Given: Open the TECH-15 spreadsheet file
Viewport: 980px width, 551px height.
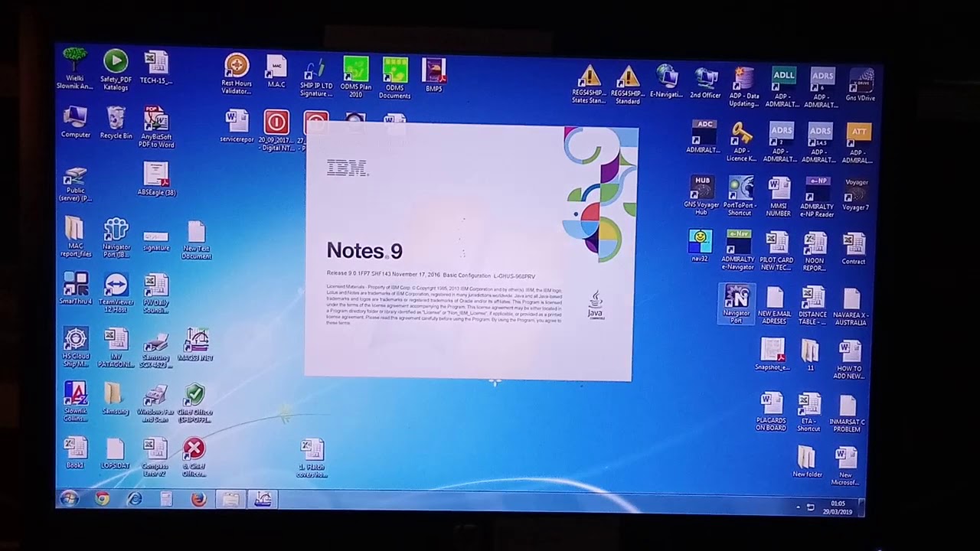Looking at the screenshot, I should click(156, 68).
